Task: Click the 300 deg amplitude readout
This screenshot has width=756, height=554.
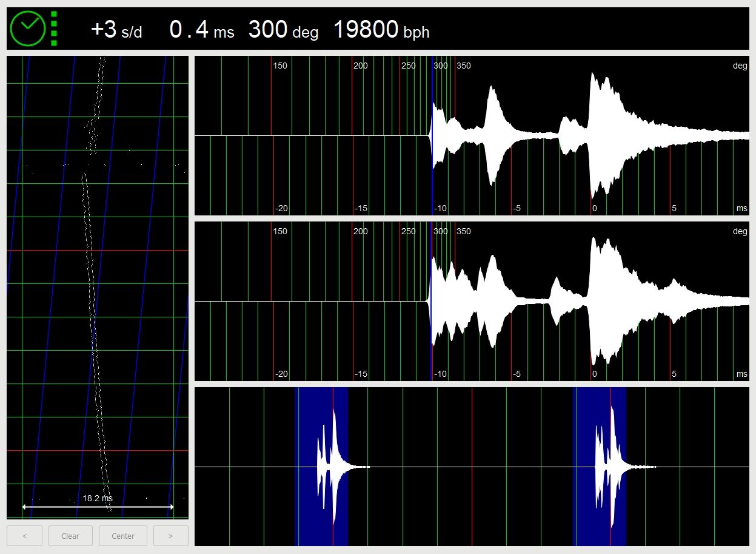Action: (283, 30)
